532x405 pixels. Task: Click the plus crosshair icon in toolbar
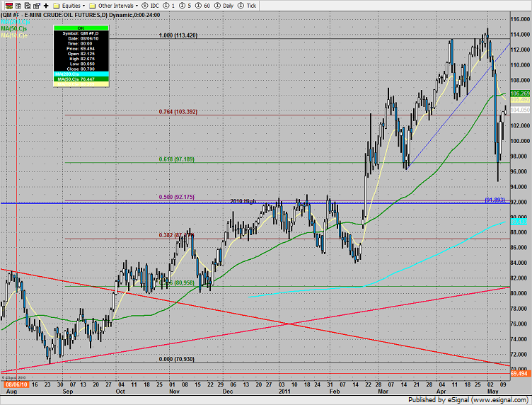point(46,6)
